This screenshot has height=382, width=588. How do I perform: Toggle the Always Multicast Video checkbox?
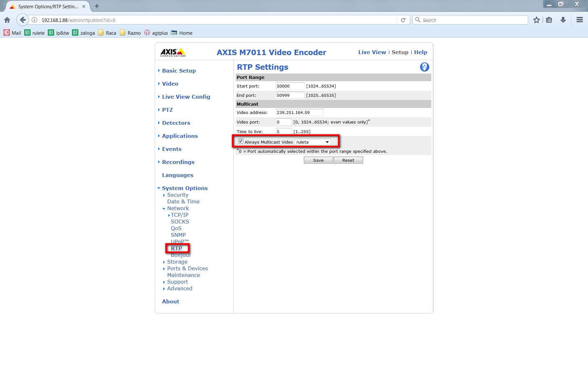(x=241, y=141)
